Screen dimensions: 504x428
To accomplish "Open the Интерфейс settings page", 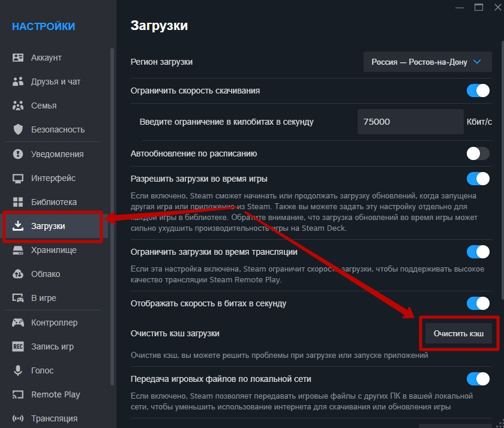I will coord(53,178).
